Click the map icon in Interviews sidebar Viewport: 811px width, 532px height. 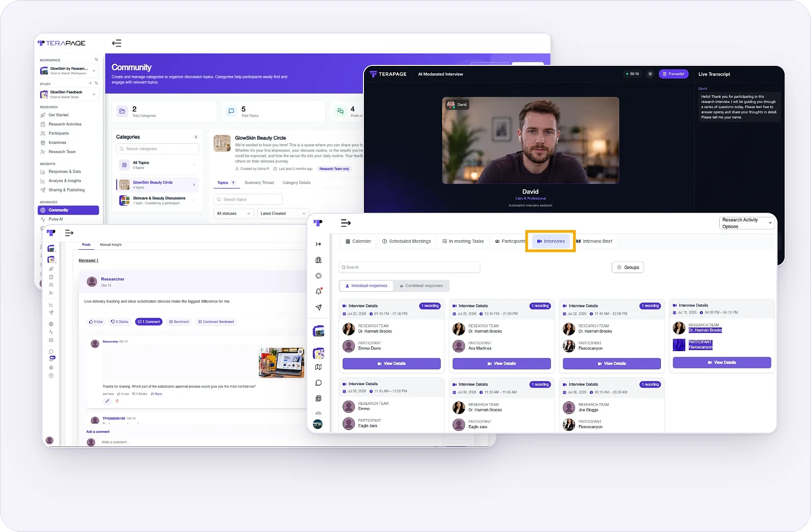(x=318, y=367)
